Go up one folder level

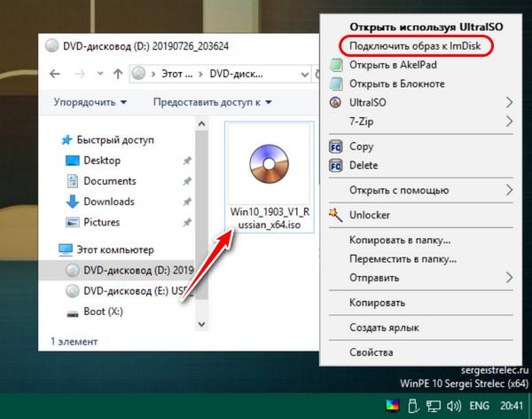point(118,74)
